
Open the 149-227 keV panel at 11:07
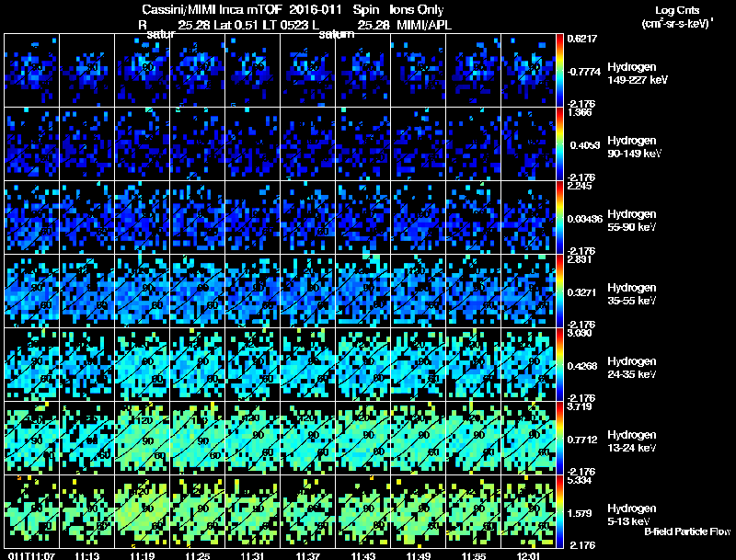pyautogui.click(x=32, y=70)
